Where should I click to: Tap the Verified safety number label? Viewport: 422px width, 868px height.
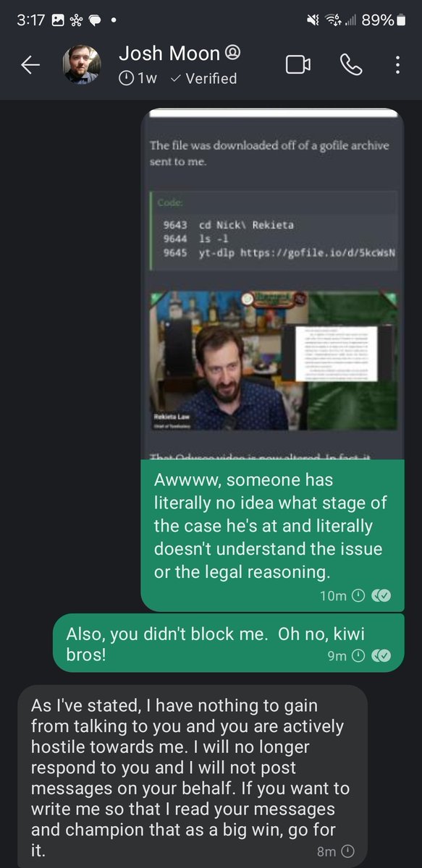tap(203, 78)
